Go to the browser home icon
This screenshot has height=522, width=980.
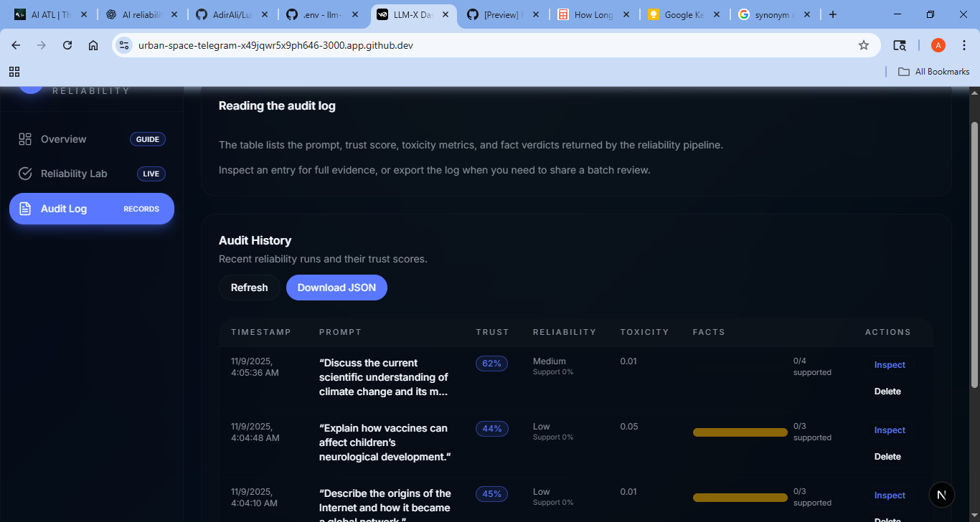click(93, 45)
